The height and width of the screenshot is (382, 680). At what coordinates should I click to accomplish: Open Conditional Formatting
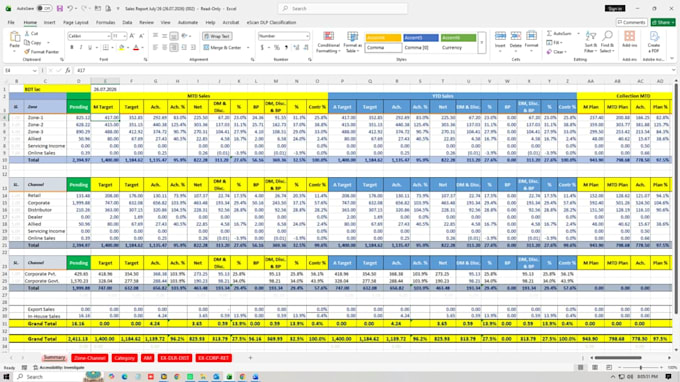click(328, 42)
